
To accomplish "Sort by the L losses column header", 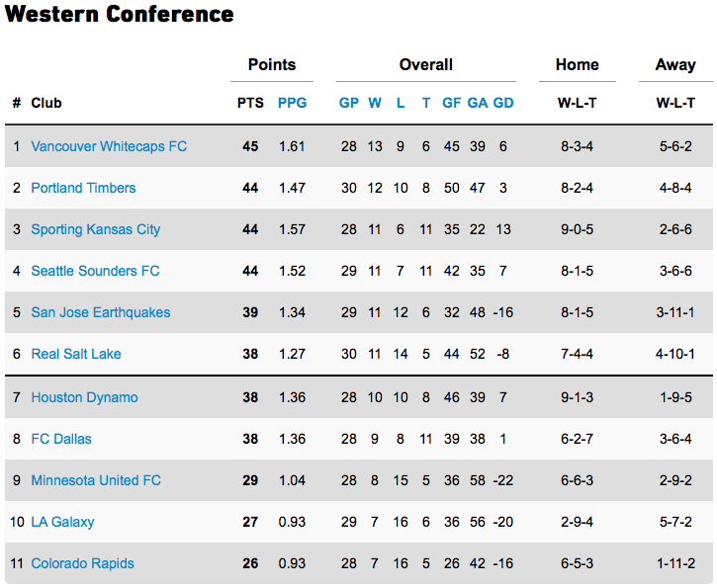I will tap(401, 103).
